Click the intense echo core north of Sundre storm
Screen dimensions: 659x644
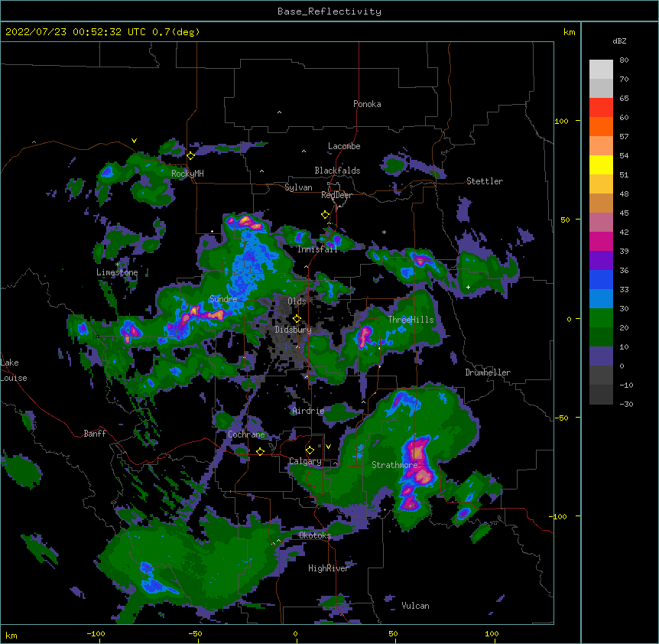(x=246, y=222)
